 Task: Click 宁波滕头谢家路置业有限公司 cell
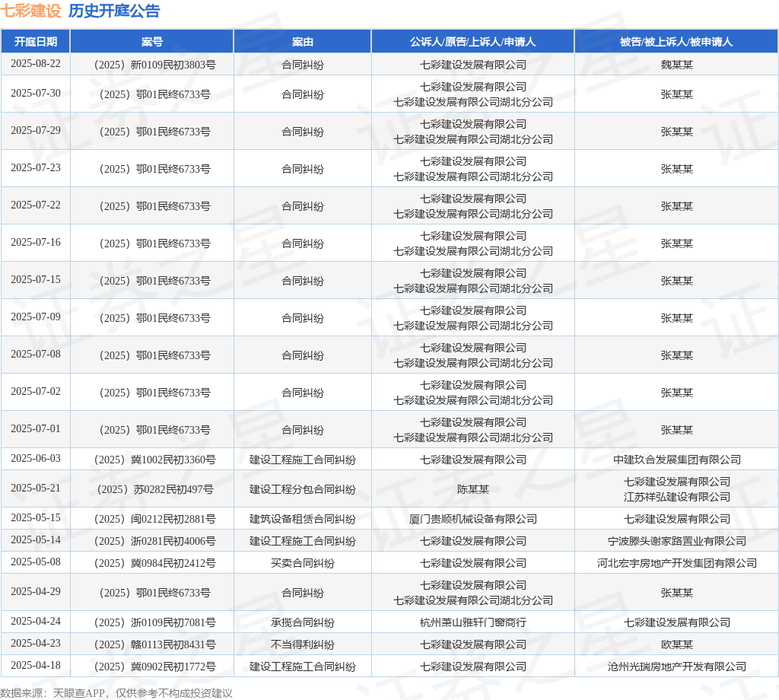click(x=676, y=541)
